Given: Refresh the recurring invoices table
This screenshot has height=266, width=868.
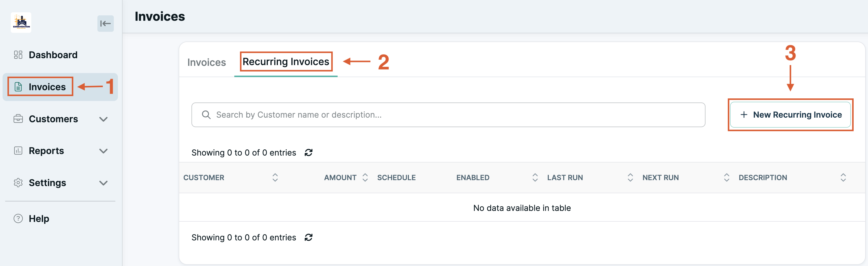Looking at the screenshot, I should pyautogui.click(x=308, y=152).
